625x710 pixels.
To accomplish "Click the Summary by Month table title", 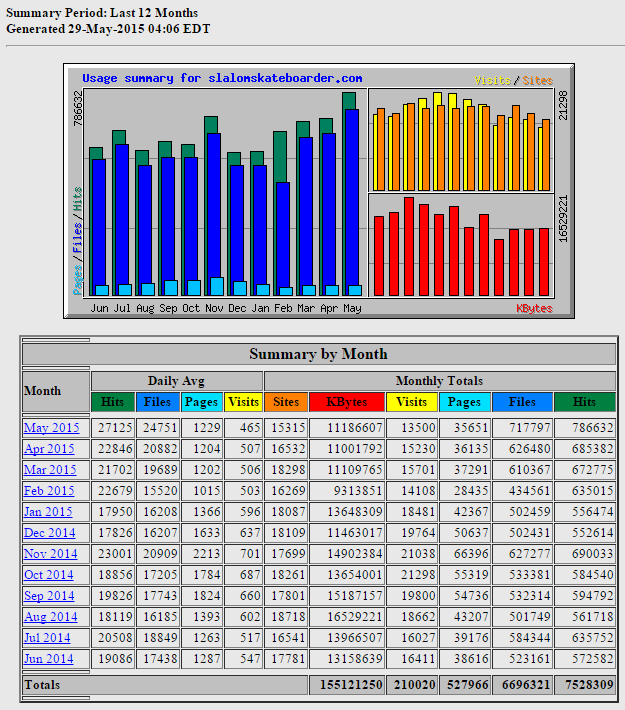I will point(318,354).
